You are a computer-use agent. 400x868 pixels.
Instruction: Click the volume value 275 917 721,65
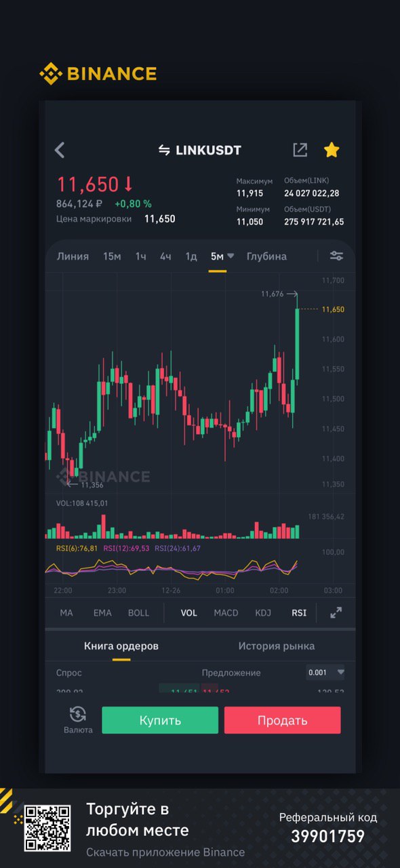tap(314, 222)
